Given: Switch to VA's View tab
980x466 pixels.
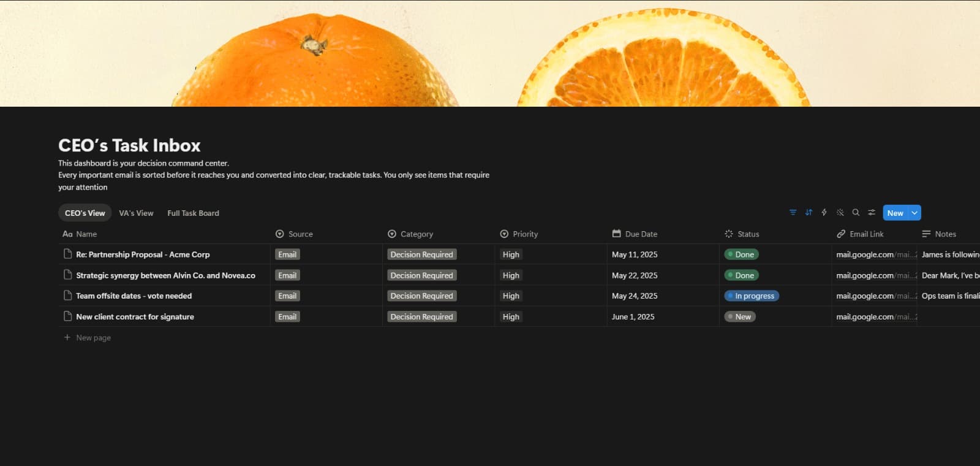Looking at the screenshot, I should click(x=136, y=213).
